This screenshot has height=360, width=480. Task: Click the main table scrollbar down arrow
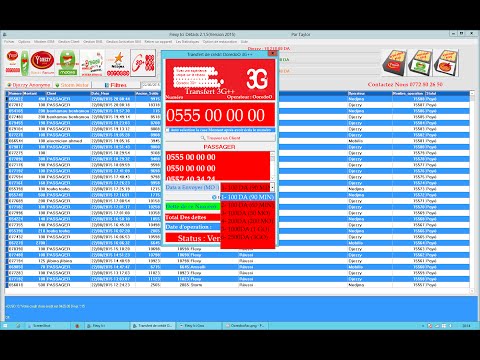472,291
